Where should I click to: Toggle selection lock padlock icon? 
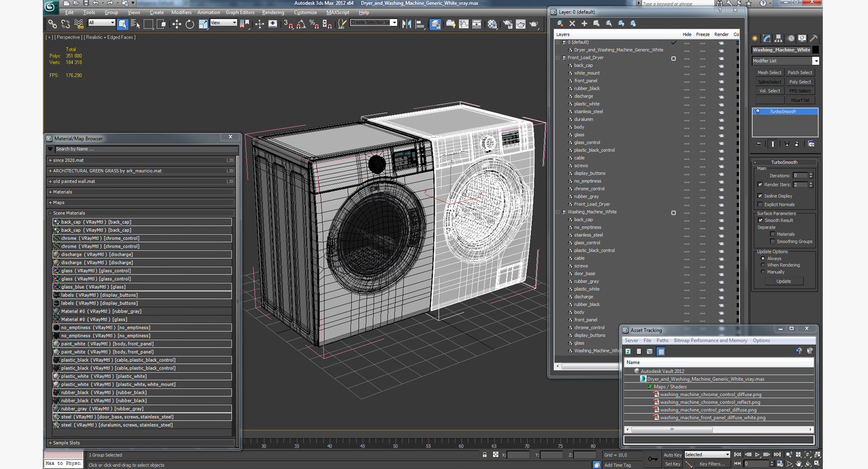pyautogui.click(x=484, y=455)
